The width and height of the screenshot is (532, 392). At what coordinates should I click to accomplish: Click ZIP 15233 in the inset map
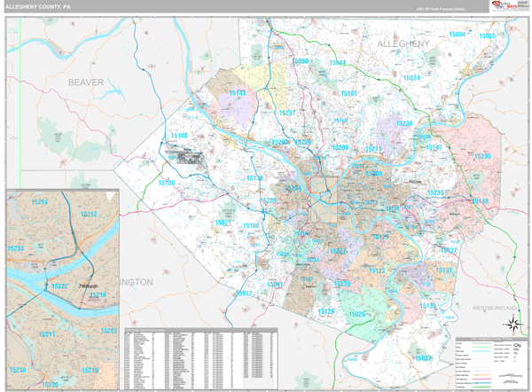tap(16, 248)
